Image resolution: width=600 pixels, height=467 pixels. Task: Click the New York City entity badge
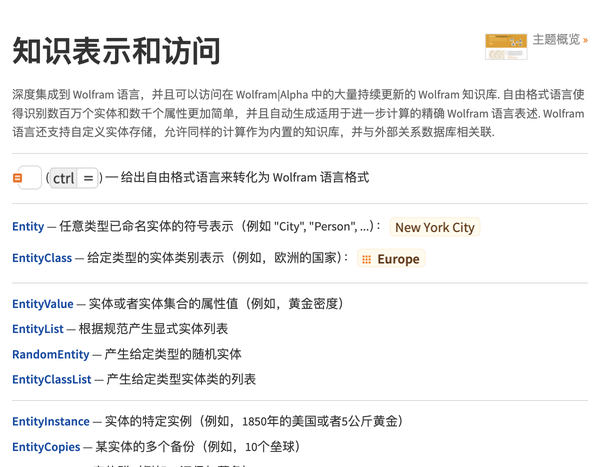pyautogui.click(x=435, y=227)
